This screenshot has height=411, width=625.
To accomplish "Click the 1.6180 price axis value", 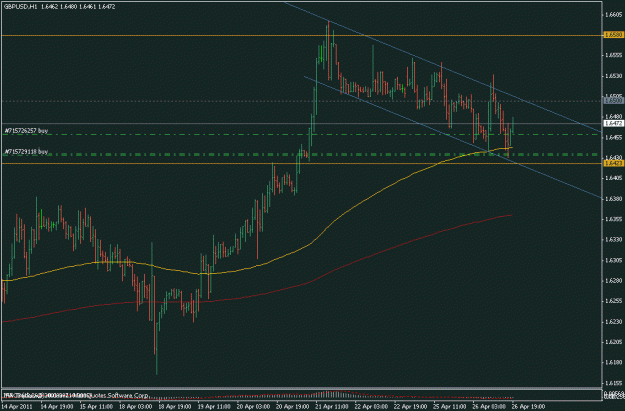I will coord(613,362).
